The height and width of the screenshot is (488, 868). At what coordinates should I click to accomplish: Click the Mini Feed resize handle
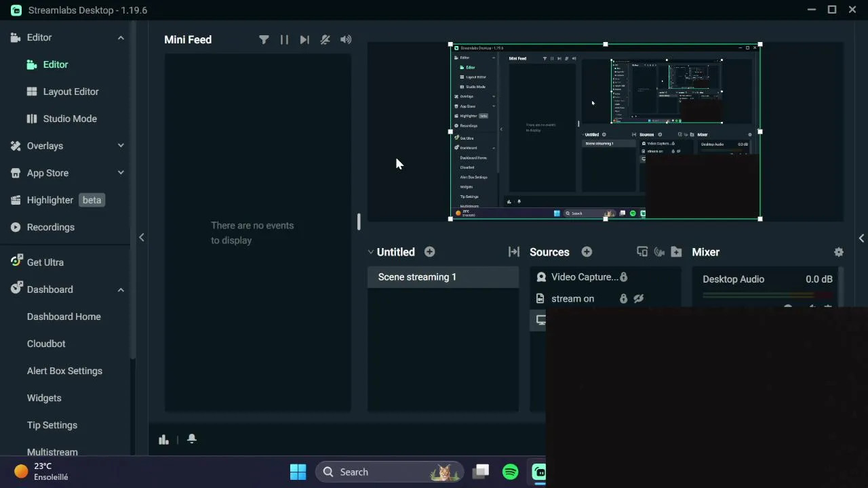click(359, 222)
